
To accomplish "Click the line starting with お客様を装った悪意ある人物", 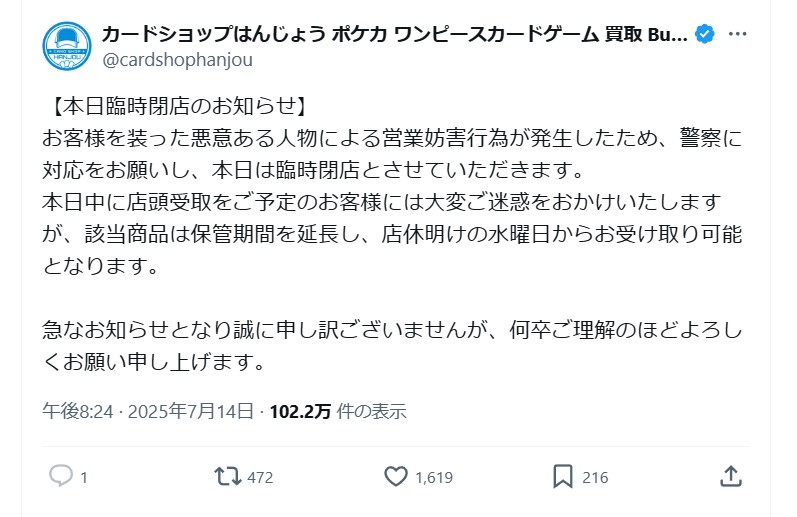I will [x=393, y=137].
